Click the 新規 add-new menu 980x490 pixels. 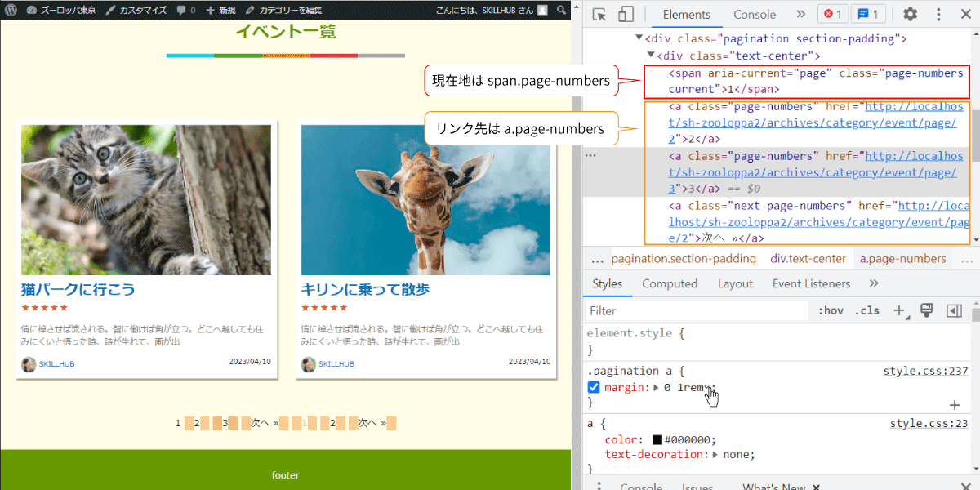[220, 10]
